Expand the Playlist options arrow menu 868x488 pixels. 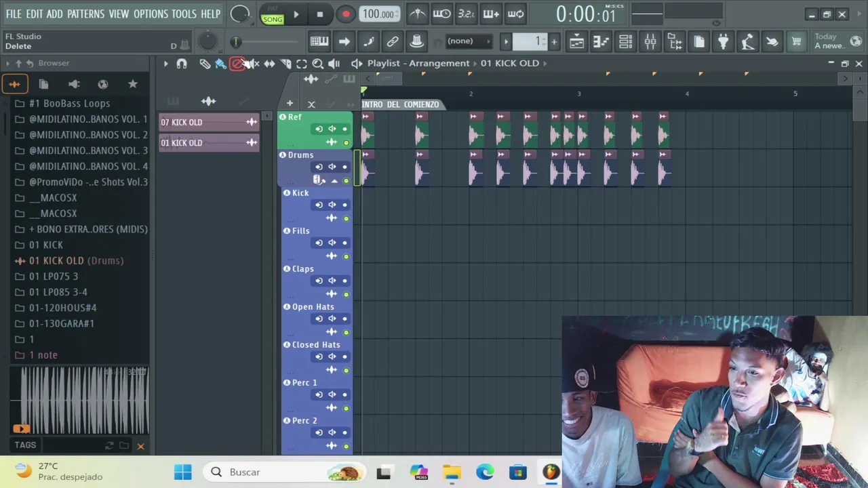coord(165,64)
